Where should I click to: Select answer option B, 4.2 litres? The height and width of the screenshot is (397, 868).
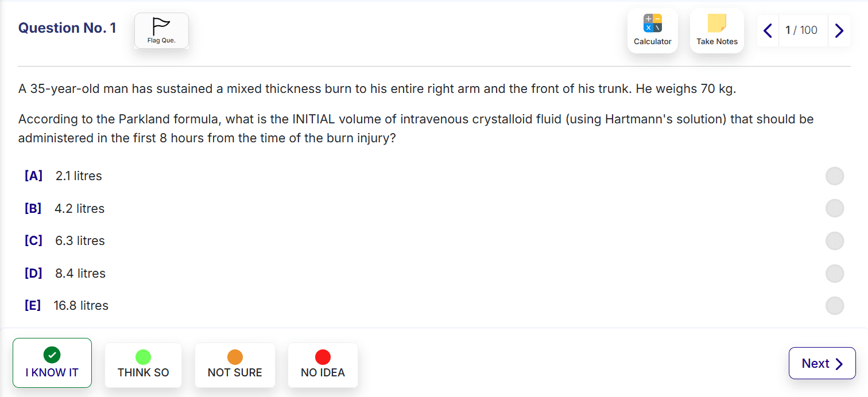(835, 208)
